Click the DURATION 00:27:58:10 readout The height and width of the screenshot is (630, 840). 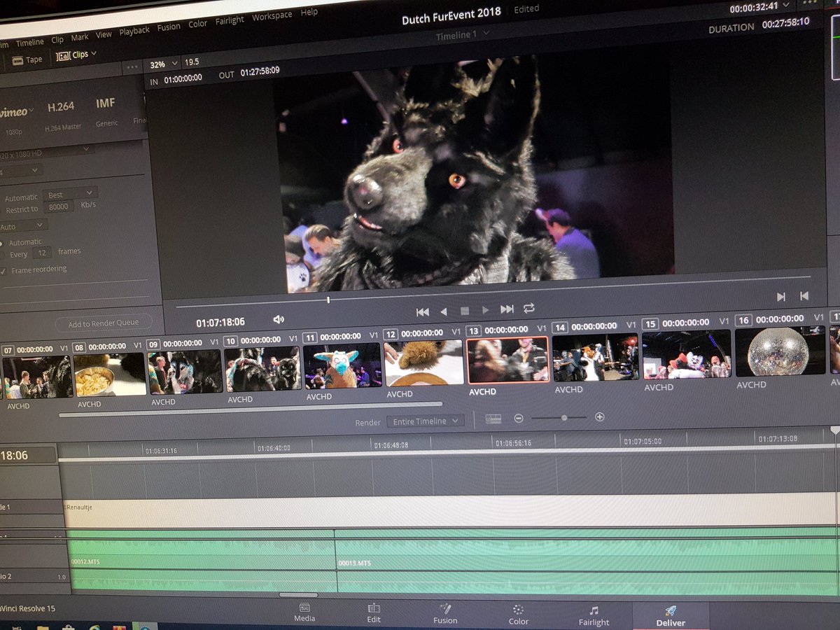(x=759, y=25)
